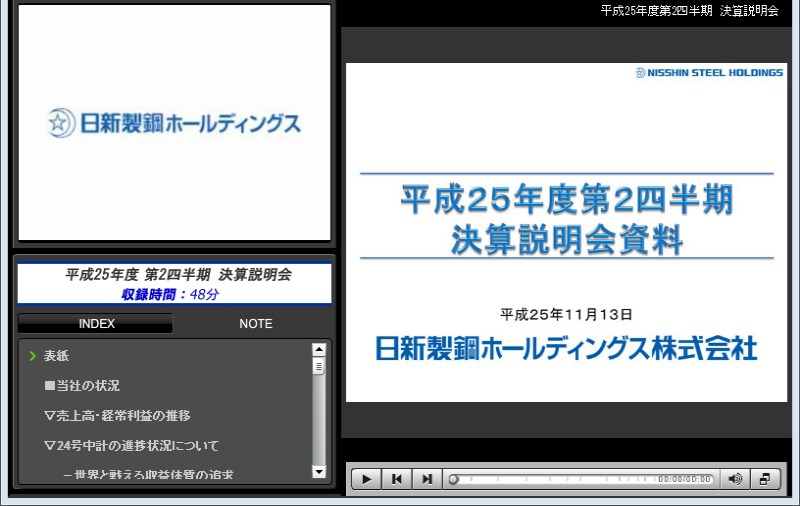Image resolution: width=800 pixels, height=506 pixels.
Task: Click the index list scroll up arrow
Action: pos(319,349)
